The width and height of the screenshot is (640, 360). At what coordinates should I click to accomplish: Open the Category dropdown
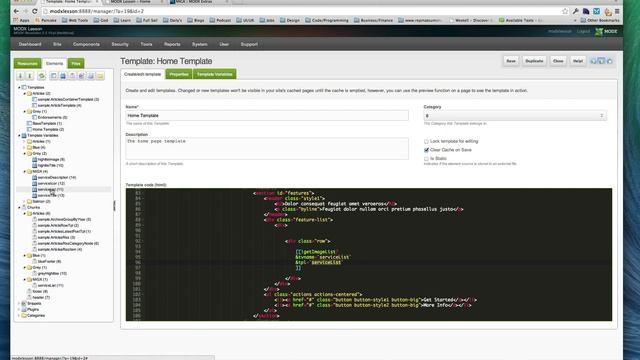515,116
